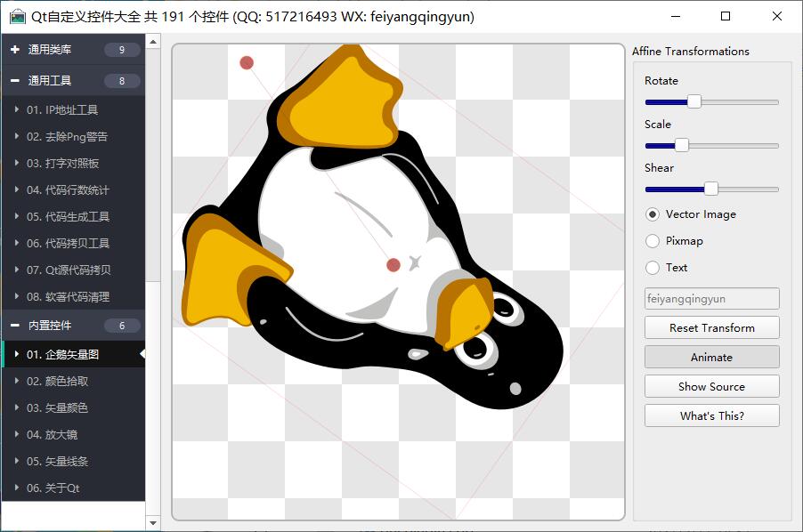
Task: Click the red handle at top-left of canvas
Action: 247,62
